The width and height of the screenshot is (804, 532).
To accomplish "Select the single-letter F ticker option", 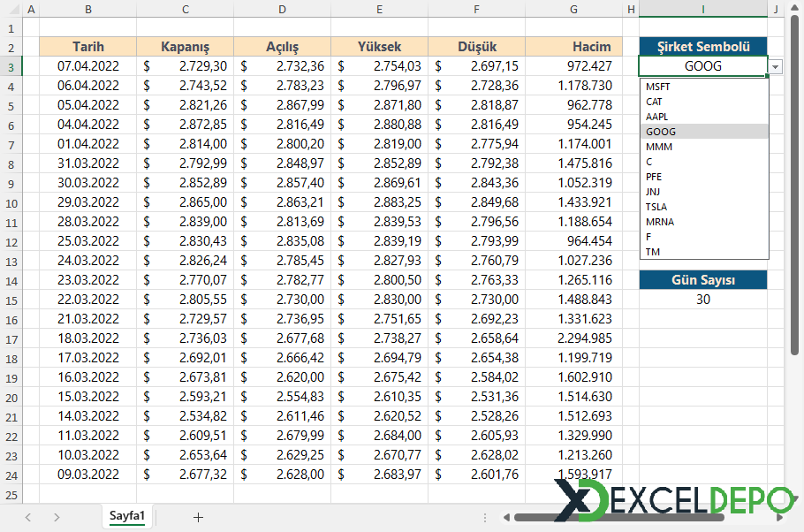I will click(704, 237).
